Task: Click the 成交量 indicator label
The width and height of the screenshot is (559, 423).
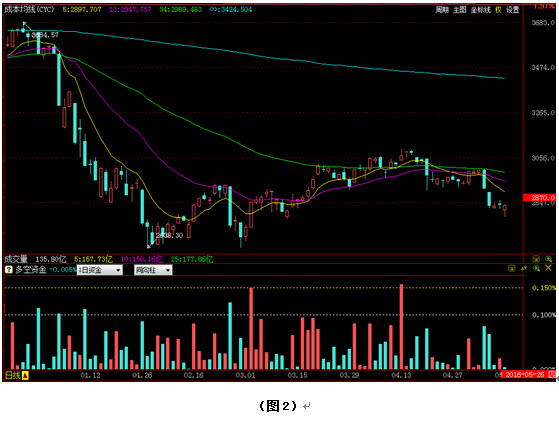Action: pyautogui.click(x=16, y=259)
